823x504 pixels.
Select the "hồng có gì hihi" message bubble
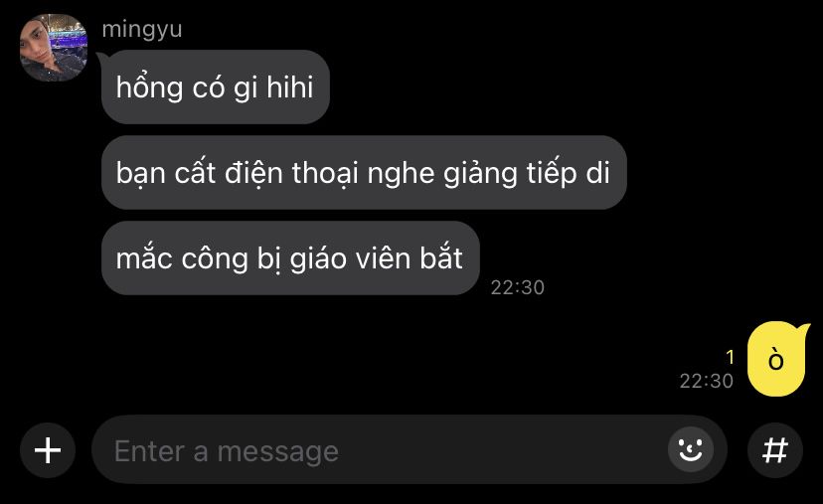tap(216, 87)
